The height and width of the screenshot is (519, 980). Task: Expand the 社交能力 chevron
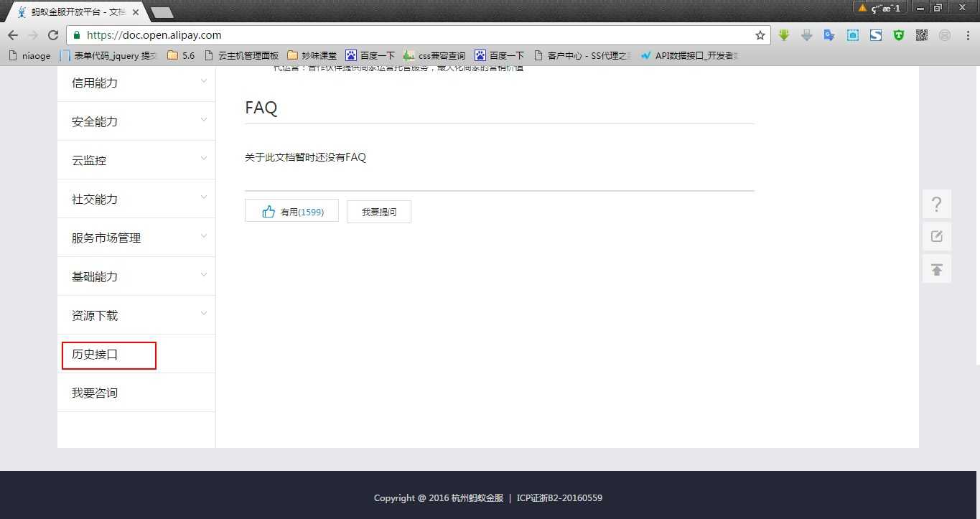[x=204, y=197]
